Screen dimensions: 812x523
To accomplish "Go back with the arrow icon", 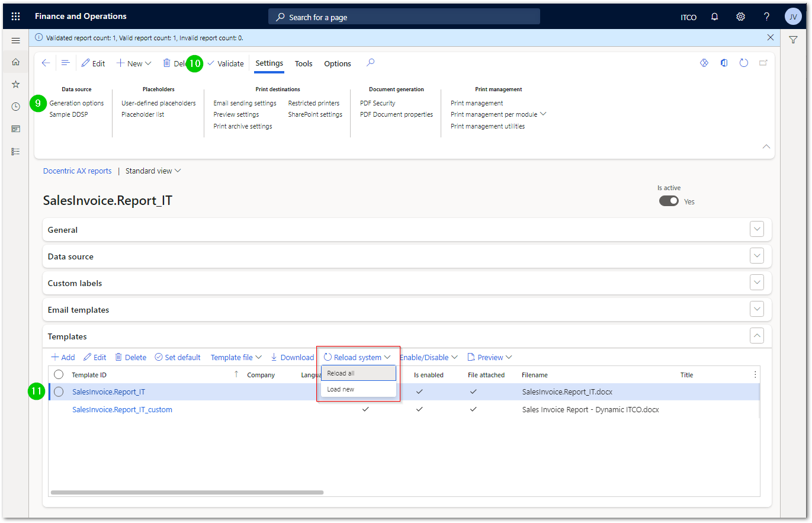I will [x=46, y=63].
